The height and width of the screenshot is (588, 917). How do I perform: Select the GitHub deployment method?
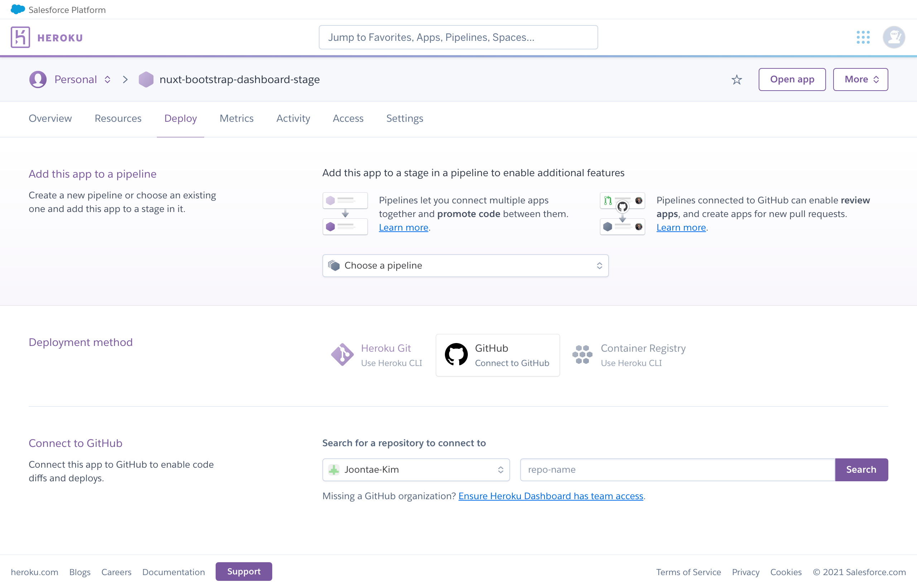[x=498, y=355]
